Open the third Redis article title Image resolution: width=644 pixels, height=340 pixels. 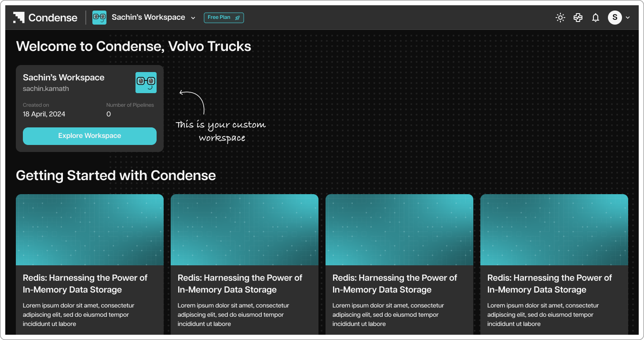pyautogui.click(x=395, y=284)
